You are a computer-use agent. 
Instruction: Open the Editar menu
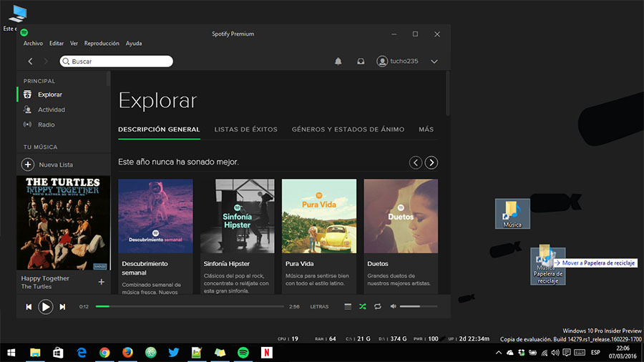(57, 43)
